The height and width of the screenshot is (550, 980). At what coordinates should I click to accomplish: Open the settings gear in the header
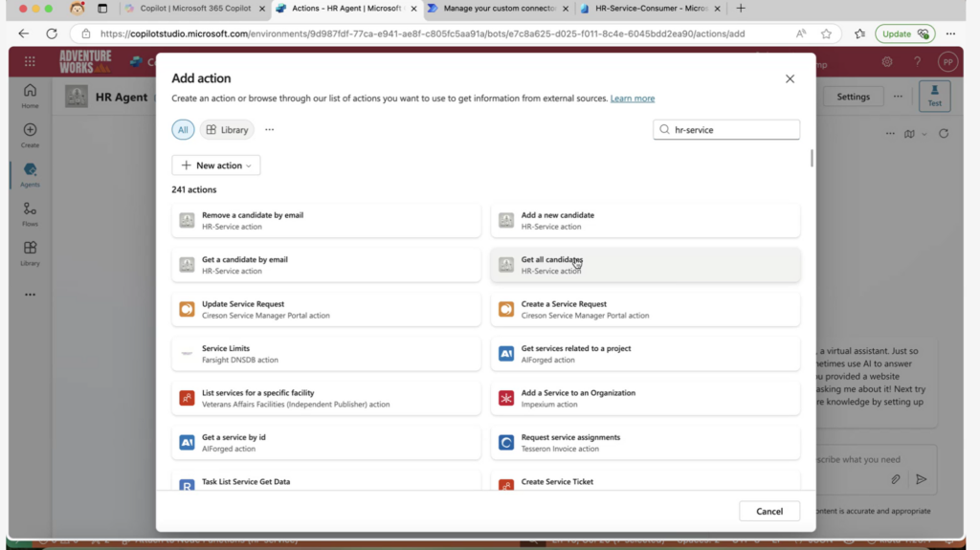click(x=887, y=61)
